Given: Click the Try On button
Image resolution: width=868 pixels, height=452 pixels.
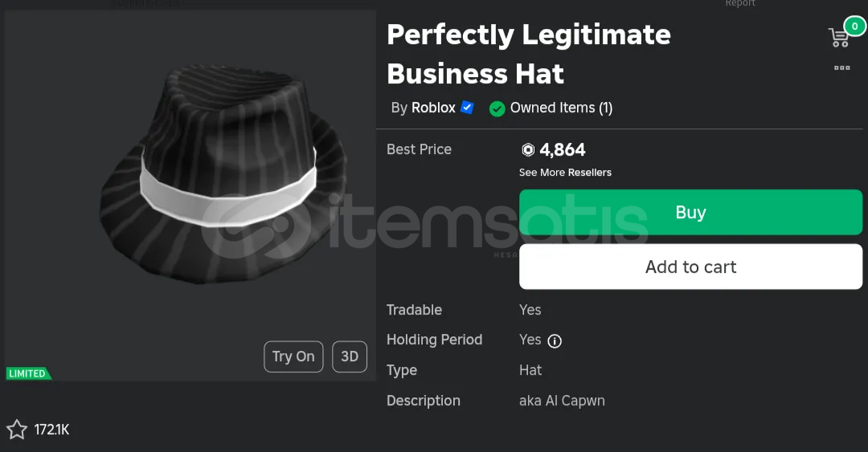Looking at the screenshot, I should click(x=293, y=356).
